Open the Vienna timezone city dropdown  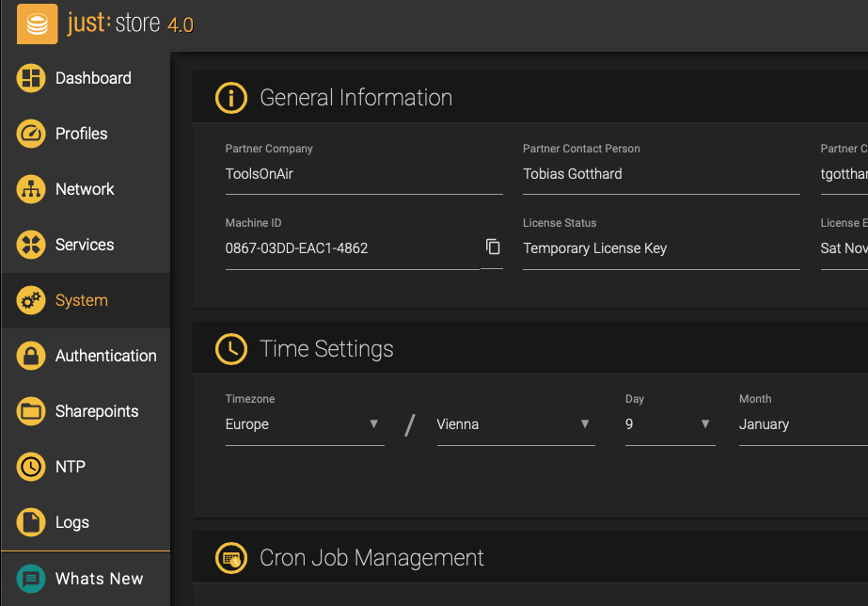tap(516, 425)
